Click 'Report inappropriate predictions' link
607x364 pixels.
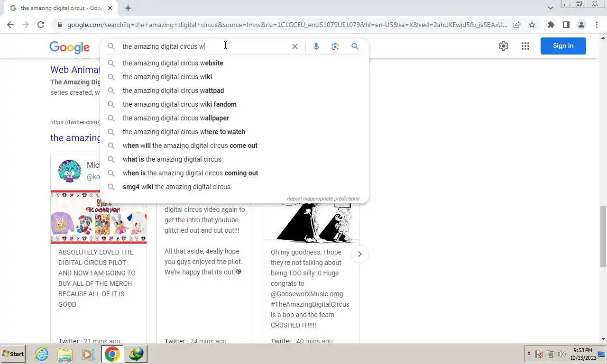[x=323, y=199]
